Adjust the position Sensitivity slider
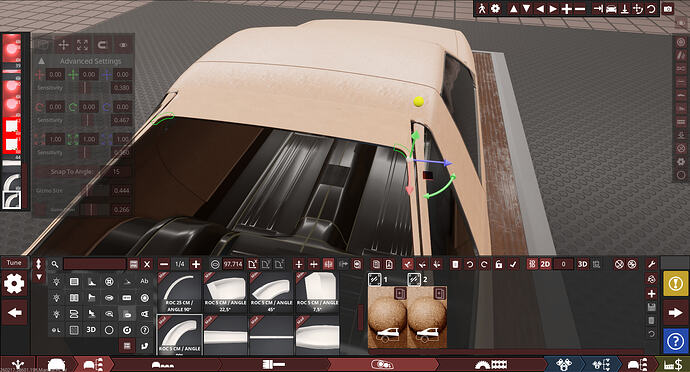This screenshot has width=690, height=372. (85, 88)
